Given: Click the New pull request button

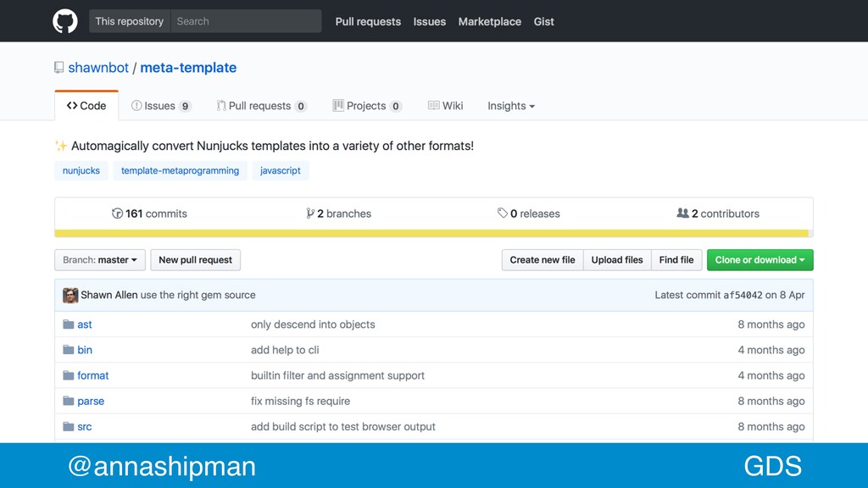Looking at the screenshot, I should 196,260.
